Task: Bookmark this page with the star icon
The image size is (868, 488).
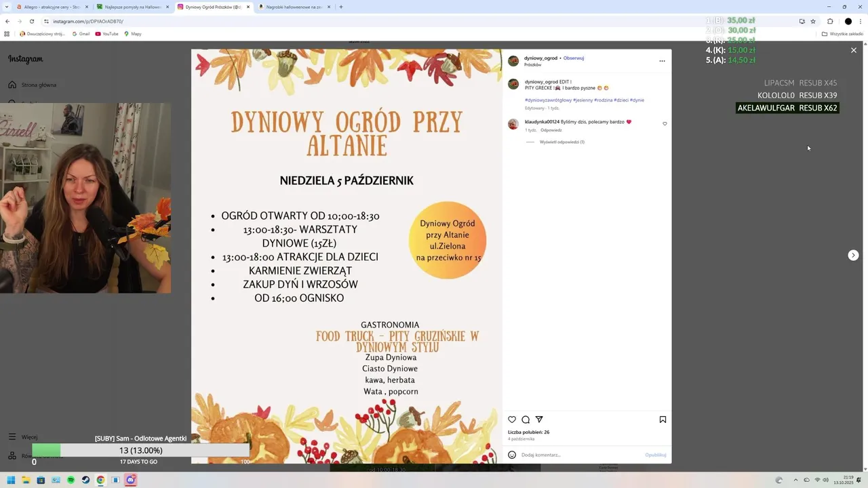Action: pos(813,21)
